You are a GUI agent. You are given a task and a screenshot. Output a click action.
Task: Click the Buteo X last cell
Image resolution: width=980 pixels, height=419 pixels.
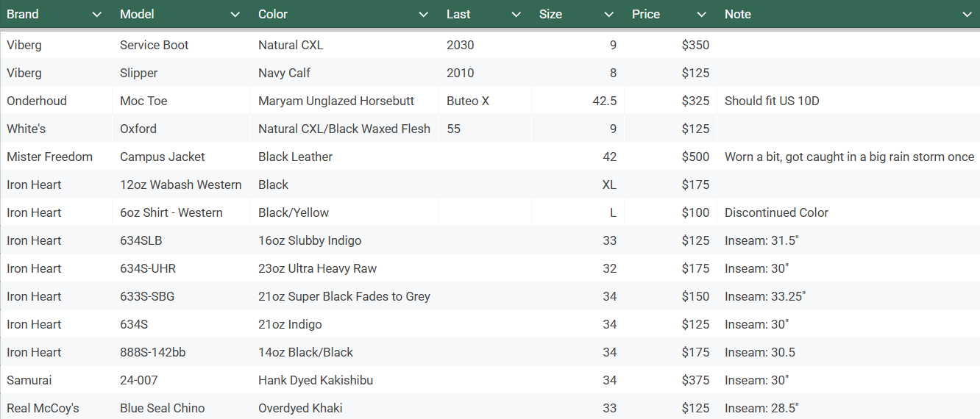pos(485,101)
